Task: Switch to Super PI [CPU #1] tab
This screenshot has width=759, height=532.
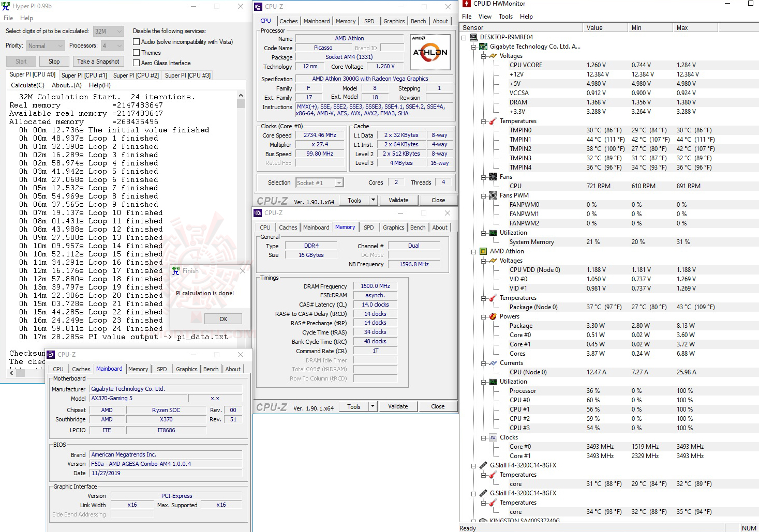Action: point(84,75)
